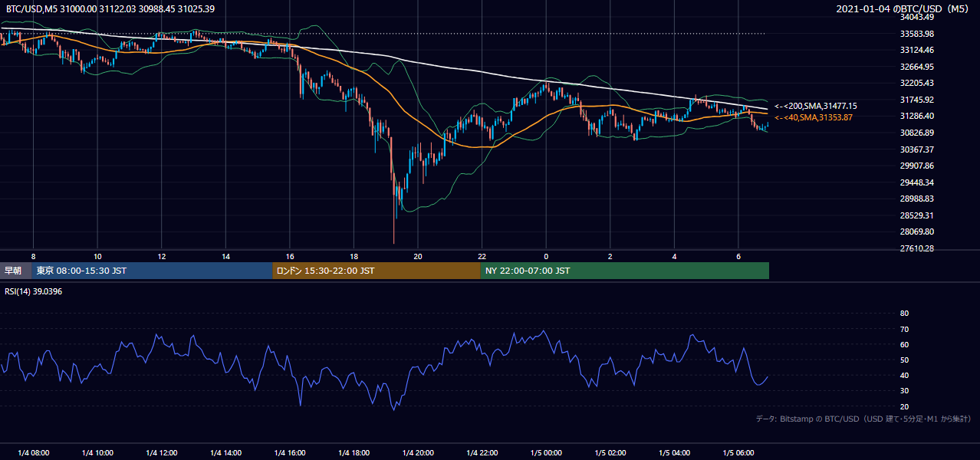Click price axis value 31286.40
980x460 pixels.
[916, 116]
